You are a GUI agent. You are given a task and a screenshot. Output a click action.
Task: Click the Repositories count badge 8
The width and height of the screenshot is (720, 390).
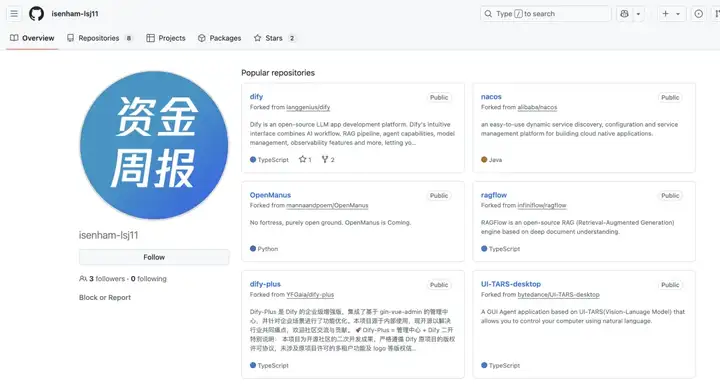(129, 38)
